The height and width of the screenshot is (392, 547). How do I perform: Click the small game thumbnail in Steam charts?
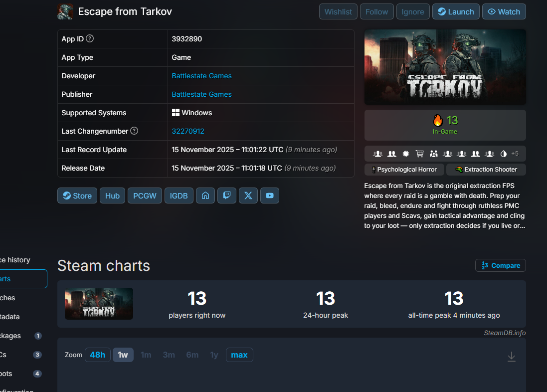click(99, 304)
